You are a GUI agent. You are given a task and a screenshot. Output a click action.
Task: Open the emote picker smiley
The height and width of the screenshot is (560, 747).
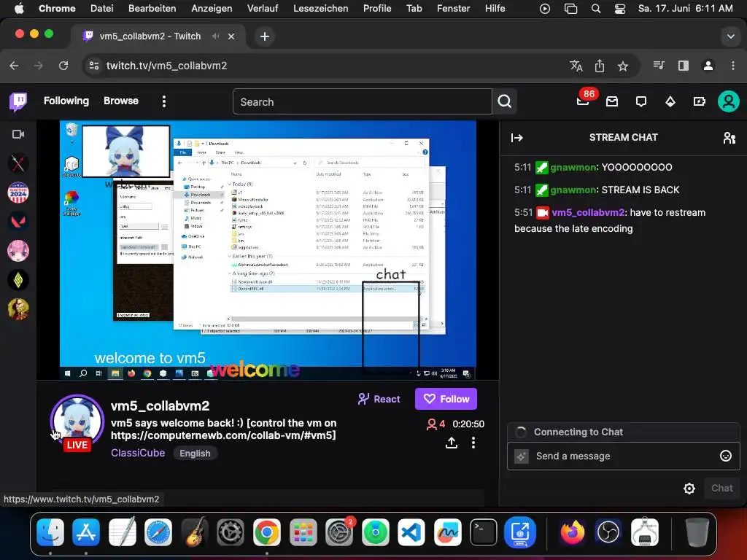[726, 456]
